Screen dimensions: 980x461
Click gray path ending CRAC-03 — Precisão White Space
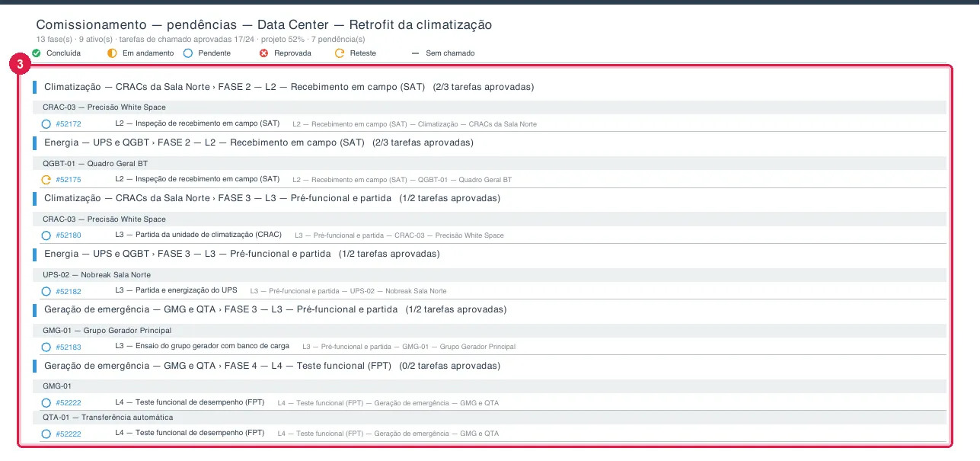click(399, 235)
